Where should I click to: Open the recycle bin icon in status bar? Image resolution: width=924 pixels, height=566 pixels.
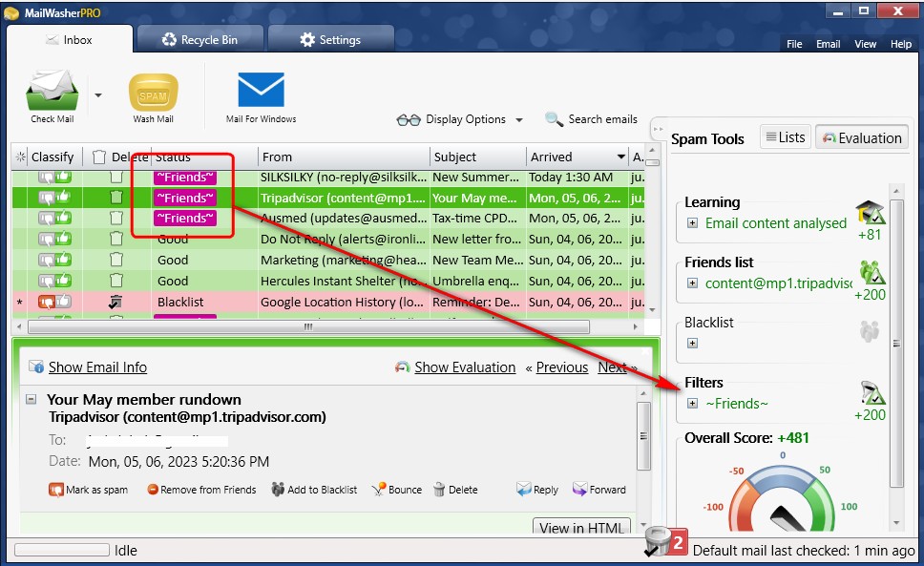pos(657,542)
